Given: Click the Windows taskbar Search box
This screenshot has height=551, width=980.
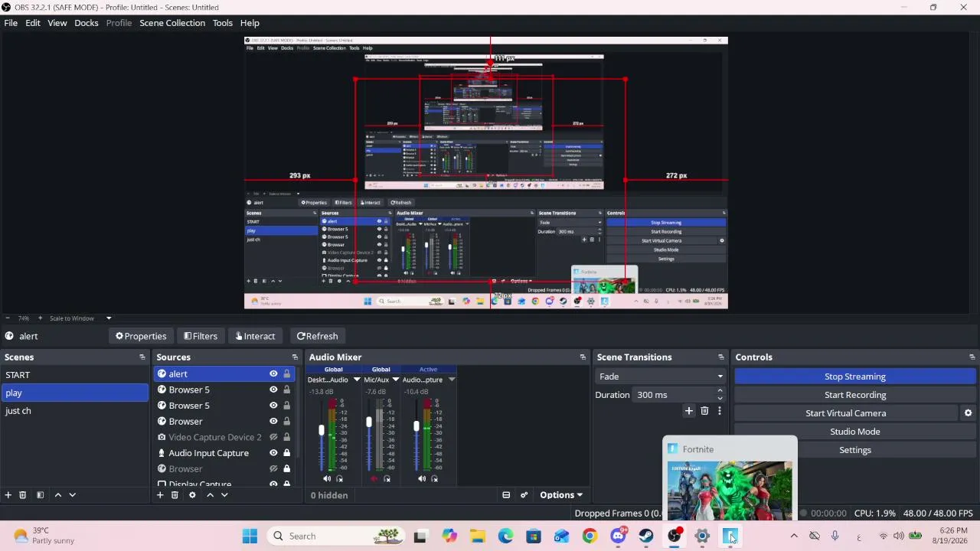Looking at the screenshot, I should (x=337, y=536).
